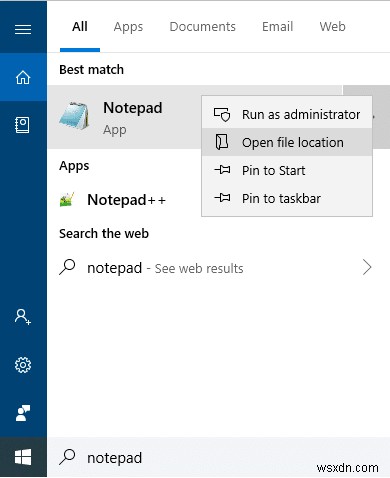Switch to the All tab

(x=80, y=27)
